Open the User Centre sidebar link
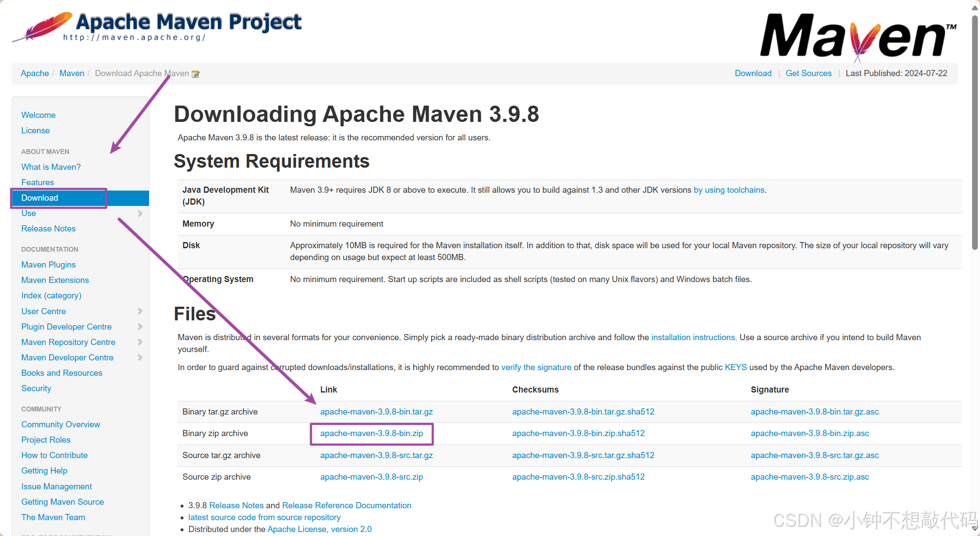 pyautogui.click(x=44, y=311)
